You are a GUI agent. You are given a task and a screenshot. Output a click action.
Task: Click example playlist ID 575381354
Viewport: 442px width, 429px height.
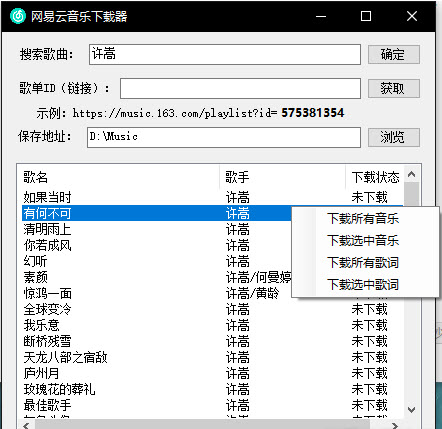tap(313, 113)
